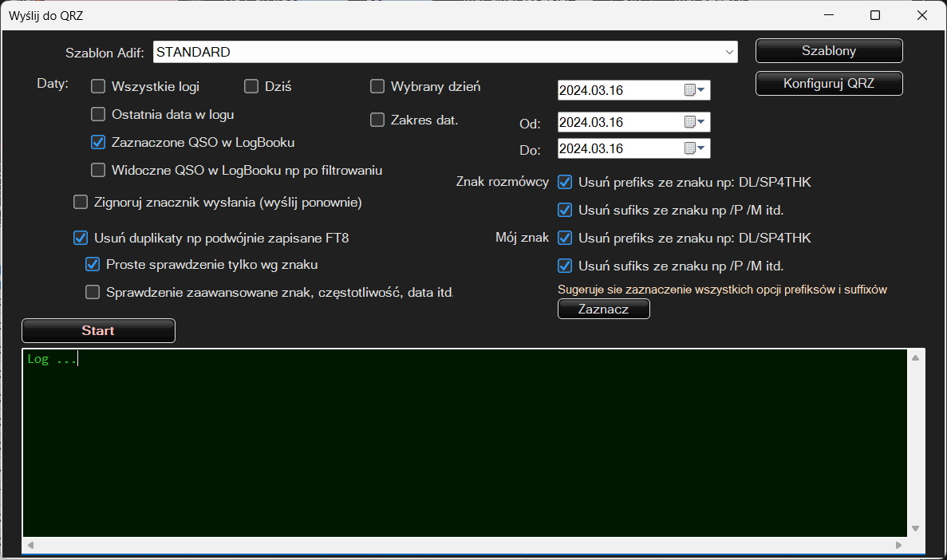Tick the Ostatnia data w logu checkbox
Screen dimensions: 947x560
(x=98, y=114)
